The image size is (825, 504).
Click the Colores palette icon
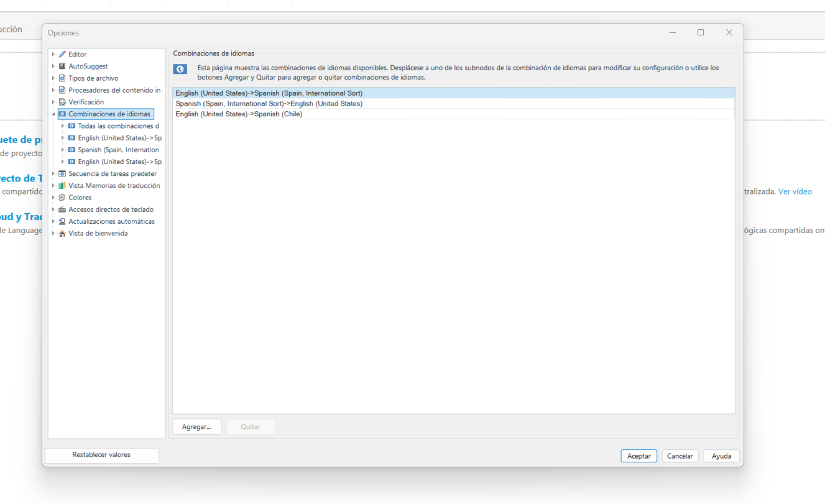pos(62,198)
